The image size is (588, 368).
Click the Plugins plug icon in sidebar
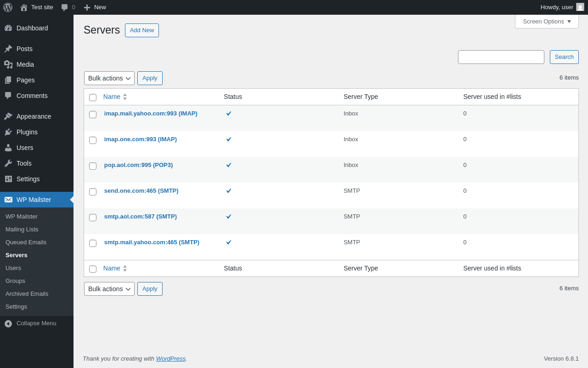(x=8, y=132)
